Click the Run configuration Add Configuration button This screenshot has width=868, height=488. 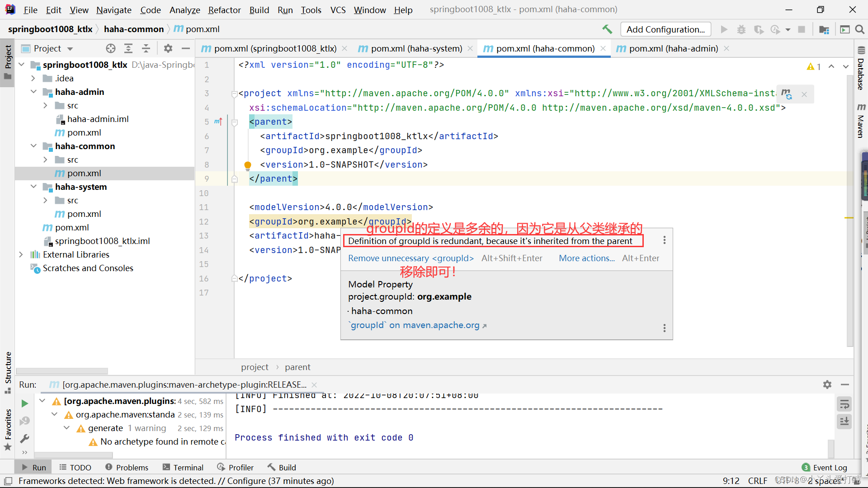pyautogui.click(x=665, y=28)
